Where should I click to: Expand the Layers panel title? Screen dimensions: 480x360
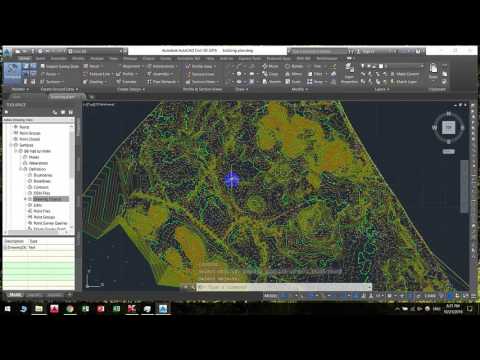(381, 89)
